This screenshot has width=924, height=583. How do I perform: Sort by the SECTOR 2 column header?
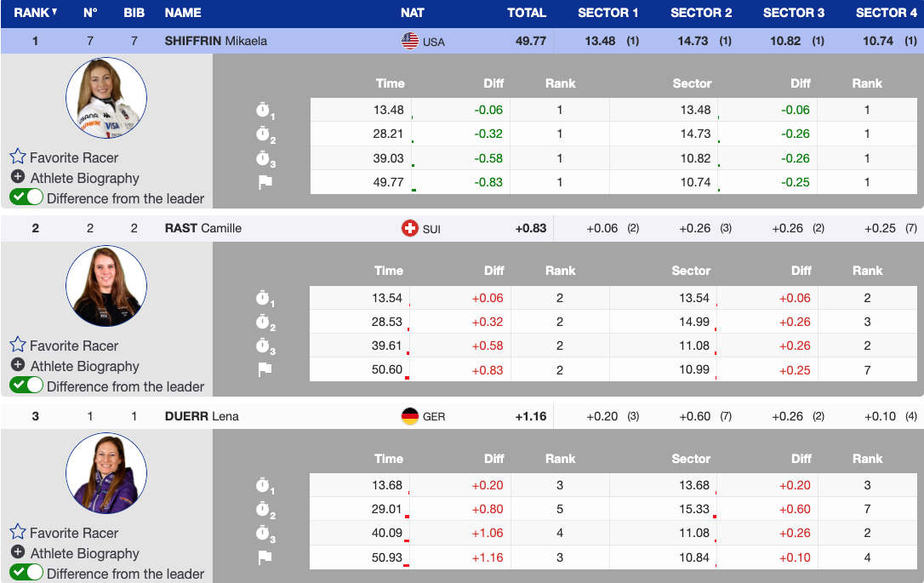point(701,13)
